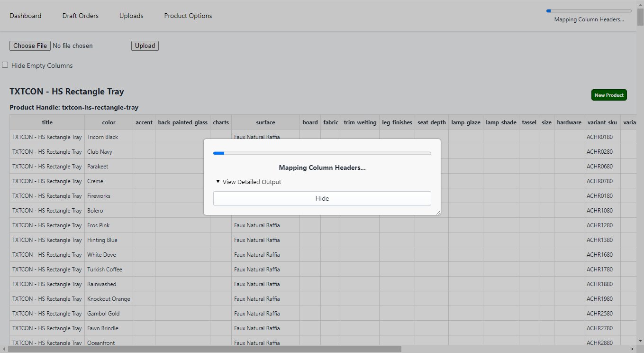Screen dimensions: 644x353
Task: Click the dialog resize handle corner
Action: [438, 212]
